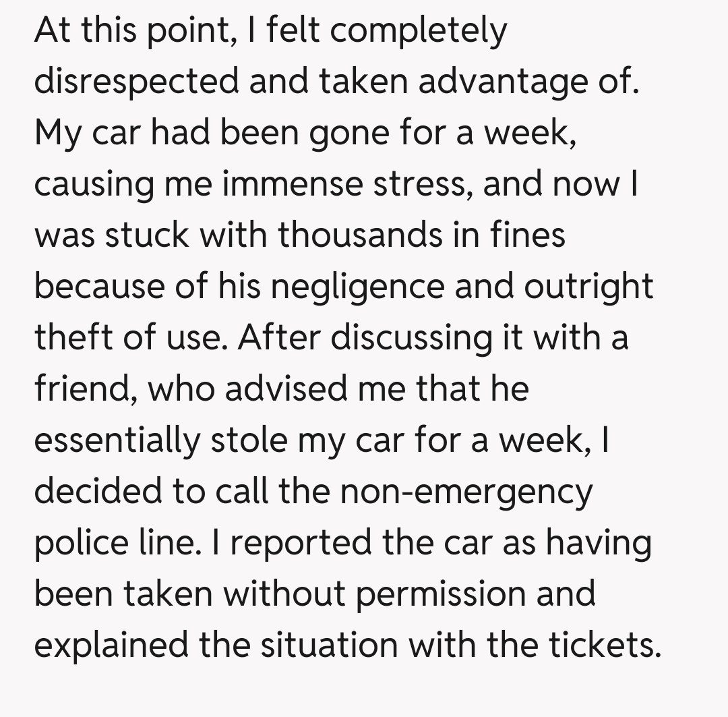Click the word "disrespected" in the paragraph
This screenshot has height=717, width=728.
(136, 82)
